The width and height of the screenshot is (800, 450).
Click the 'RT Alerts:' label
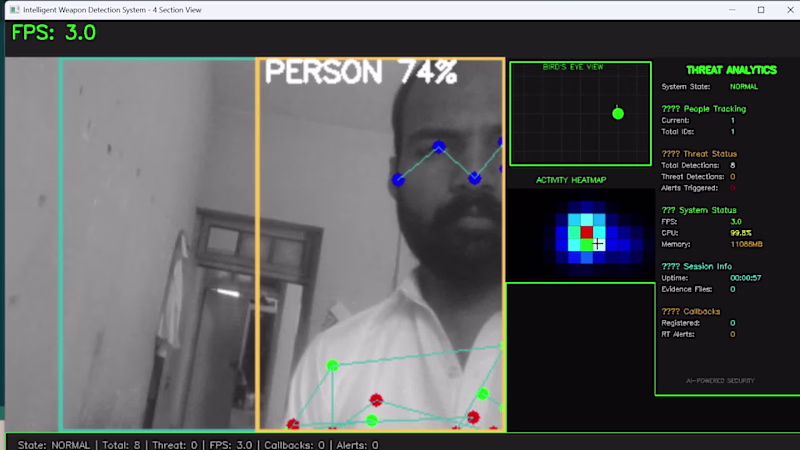pyautogui.click(x=678, y=334)
